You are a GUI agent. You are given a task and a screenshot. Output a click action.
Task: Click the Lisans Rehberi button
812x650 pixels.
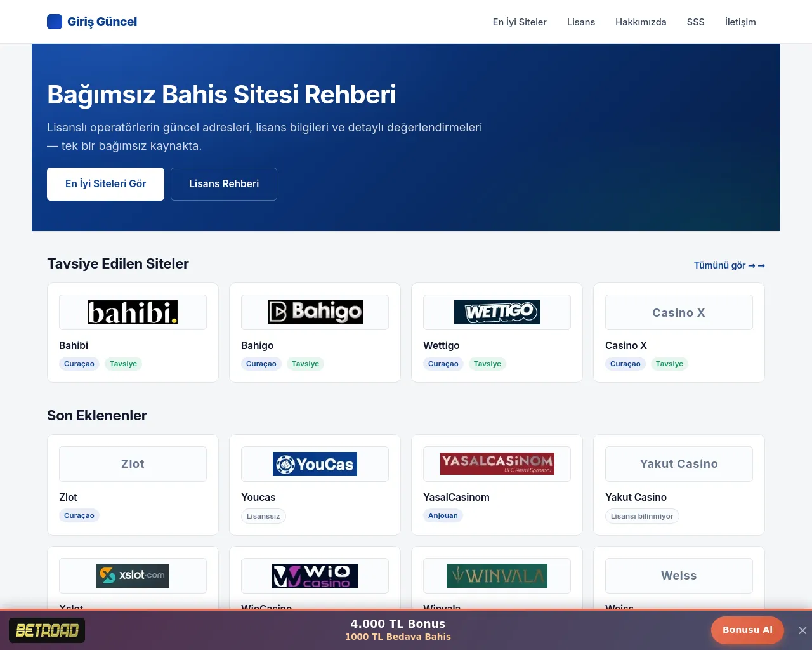pyautogui.click(x=224, y=184)
